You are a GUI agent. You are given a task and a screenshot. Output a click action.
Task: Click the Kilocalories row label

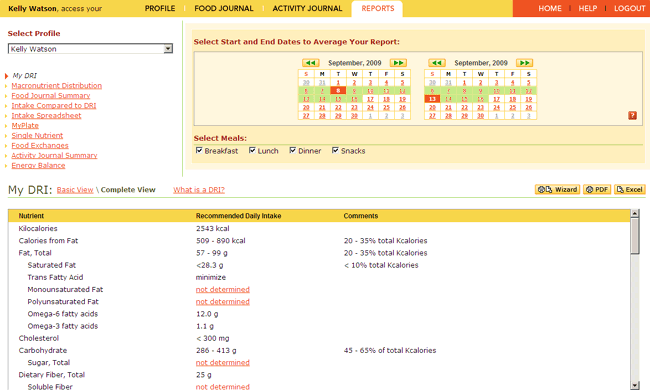tap(38, 228)
